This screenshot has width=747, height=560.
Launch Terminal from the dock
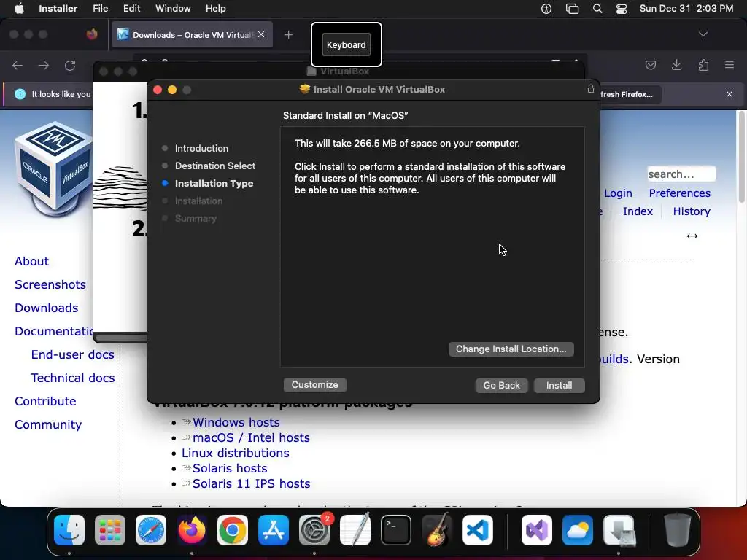pyautogui.click(x=396, y=530)
